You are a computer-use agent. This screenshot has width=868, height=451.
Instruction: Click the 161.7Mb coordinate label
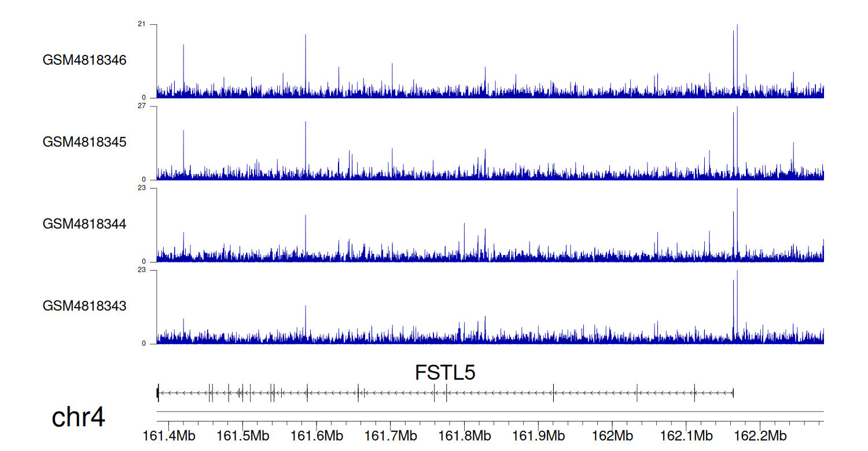[x=390, y=435]
